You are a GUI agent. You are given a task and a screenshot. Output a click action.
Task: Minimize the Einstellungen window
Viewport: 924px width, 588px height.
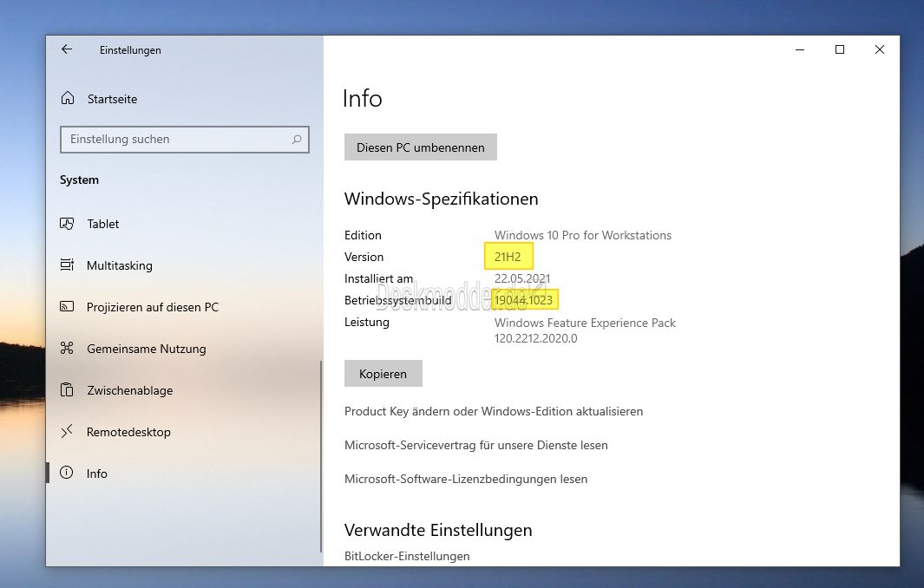[x=800, y=50]
